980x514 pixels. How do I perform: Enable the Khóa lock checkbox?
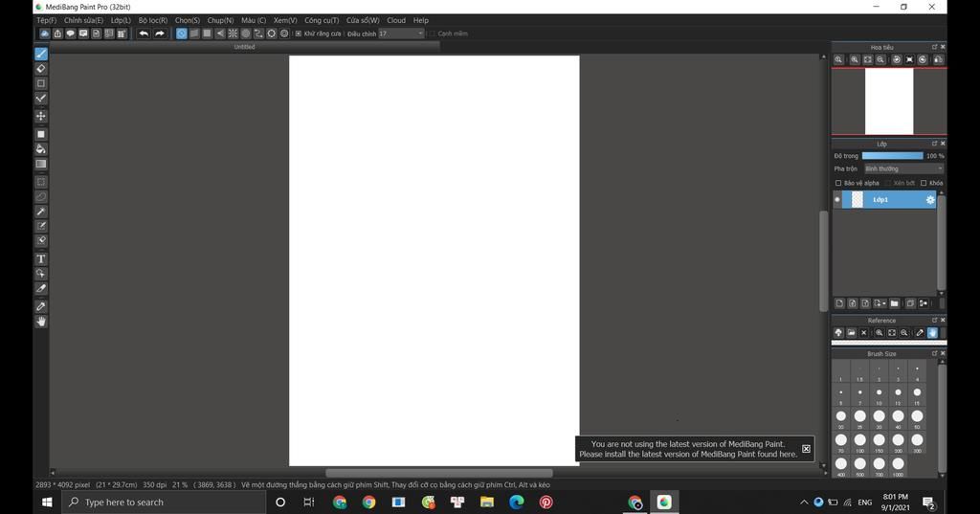[924, 183]
